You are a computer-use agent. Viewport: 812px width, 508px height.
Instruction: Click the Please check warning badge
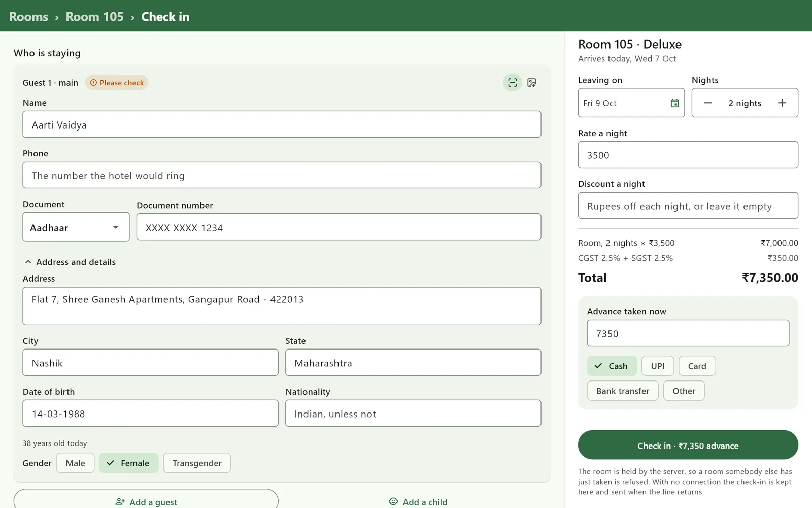tap(117, 83)
